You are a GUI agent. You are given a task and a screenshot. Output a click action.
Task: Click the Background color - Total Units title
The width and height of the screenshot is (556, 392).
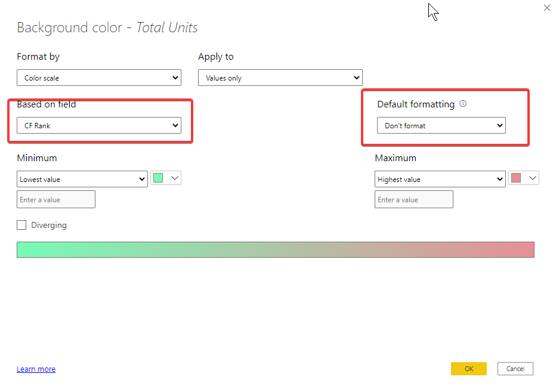coord(107,27)
